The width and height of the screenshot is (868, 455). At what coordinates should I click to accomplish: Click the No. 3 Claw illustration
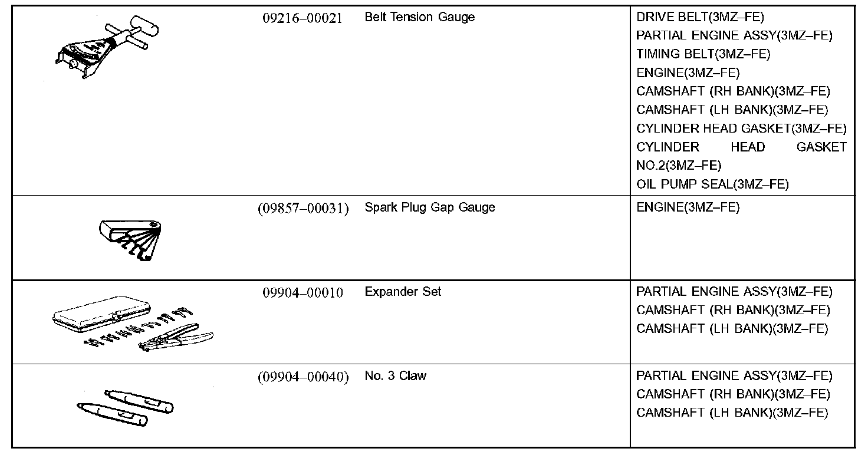tap(125, 407)
